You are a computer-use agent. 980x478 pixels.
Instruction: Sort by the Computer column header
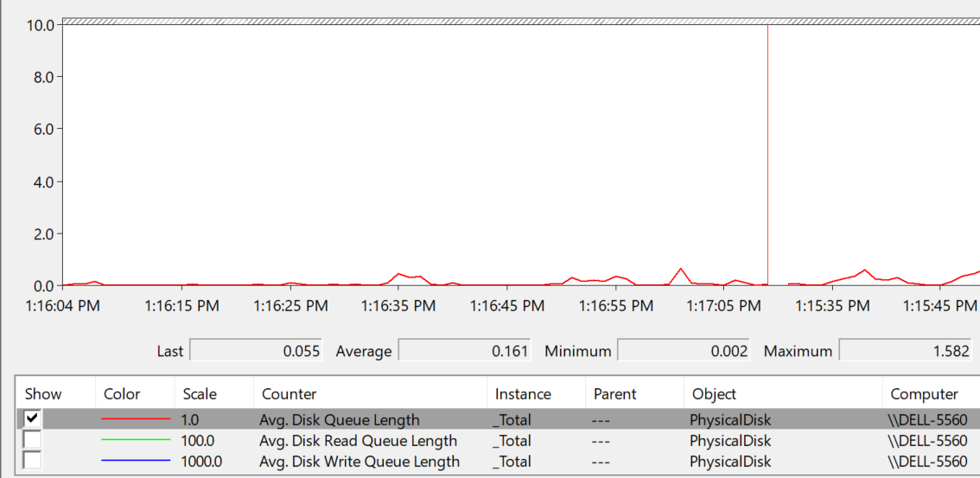click(x=932, y=393)
